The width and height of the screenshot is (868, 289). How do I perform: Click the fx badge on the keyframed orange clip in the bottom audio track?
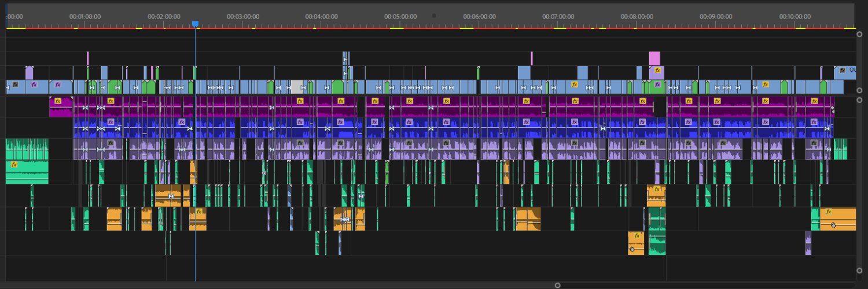coord(637,236)
